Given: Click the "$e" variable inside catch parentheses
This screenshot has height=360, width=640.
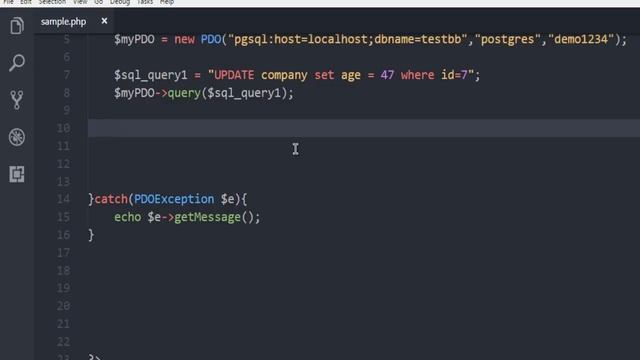Looking at the screenshot, I should pyautogui.click(x=227, y=199).
